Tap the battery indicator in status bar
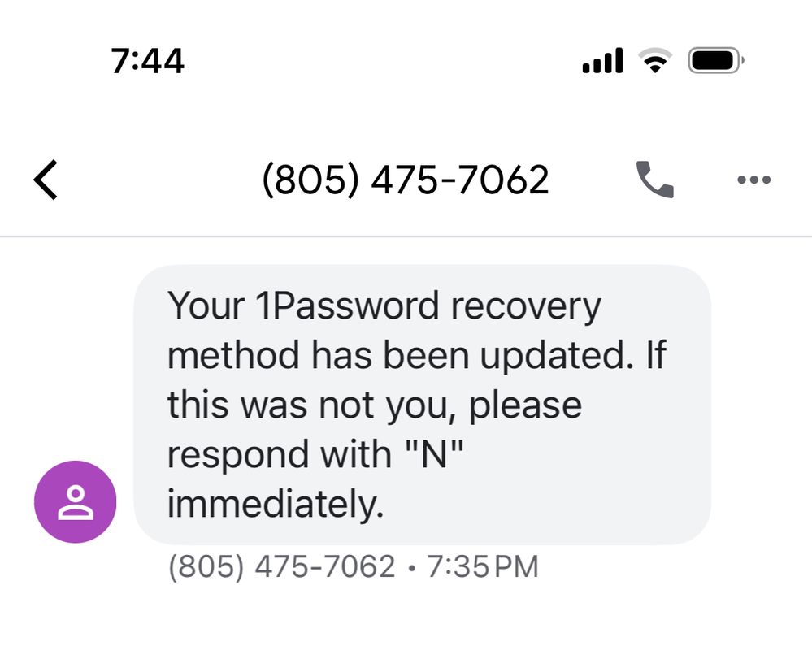Image resolution: width=812 pixels, height=672 pixels. point(715,62)
